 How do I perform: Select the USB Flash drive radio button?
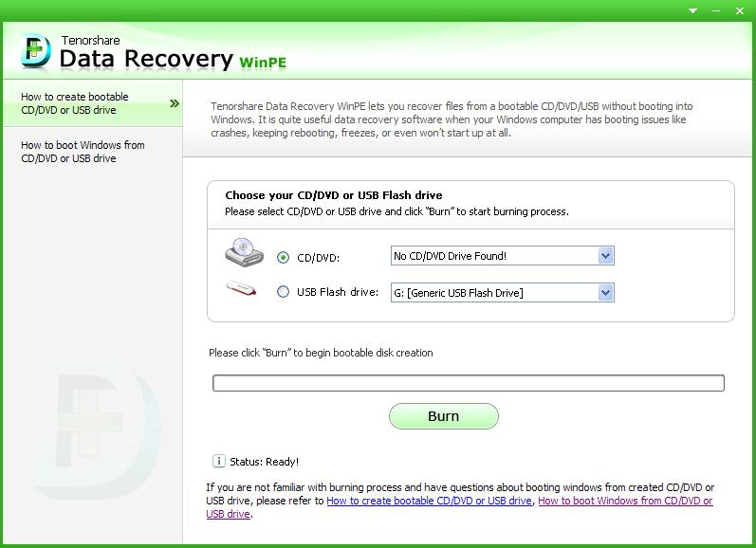point(283,293)
